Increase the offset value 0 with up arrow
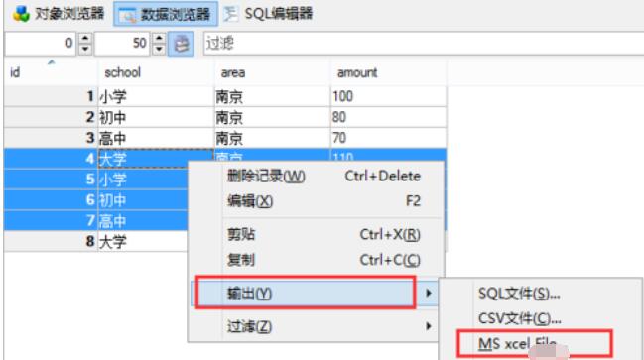 [84, 38]
